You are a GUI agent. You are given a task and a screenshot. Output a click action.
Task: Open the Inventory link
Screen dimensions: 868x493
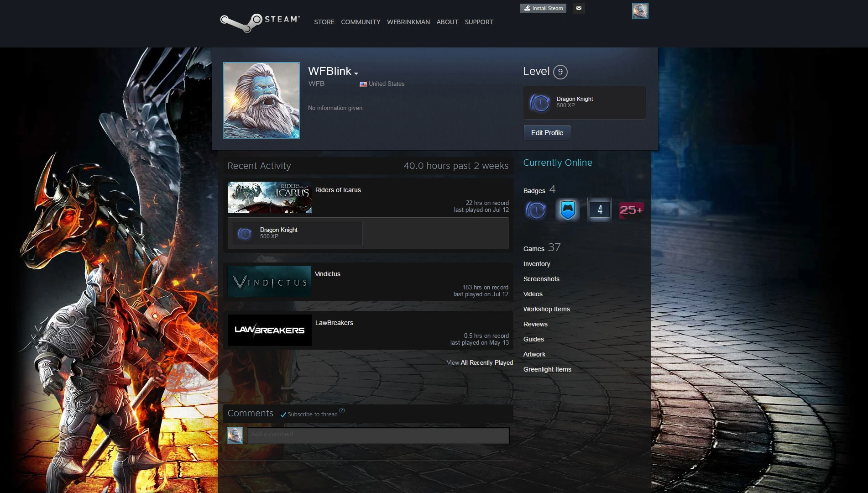537,264
